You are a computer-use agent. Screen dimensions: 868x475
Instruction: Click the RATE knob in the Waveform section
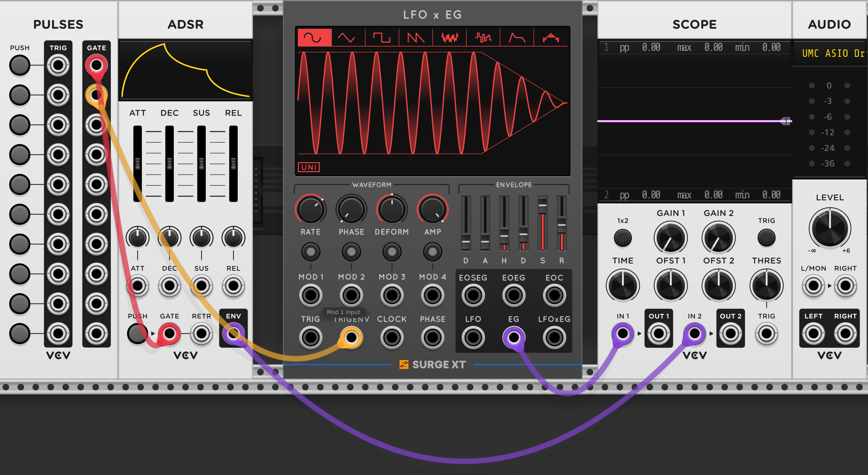(x=311, y=209)
